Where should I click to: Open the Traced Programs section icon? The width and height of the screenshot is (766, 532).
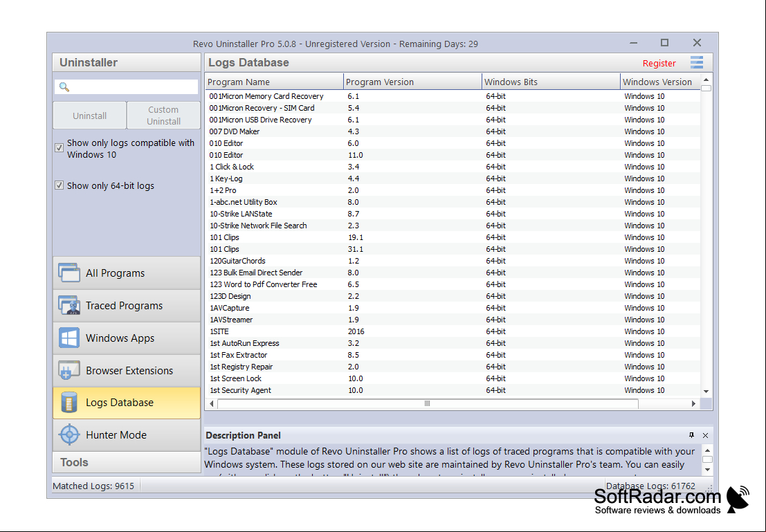(69, 305)
